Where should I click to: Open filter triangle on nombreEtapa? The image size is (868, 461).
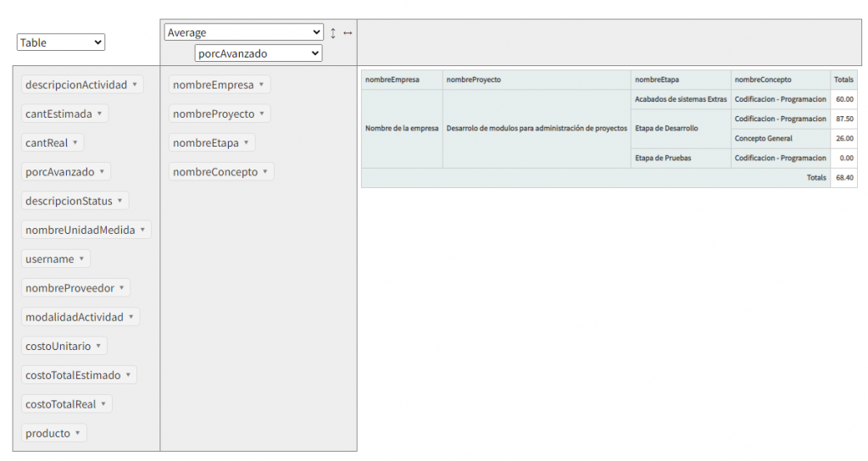(x=246, y=142)
